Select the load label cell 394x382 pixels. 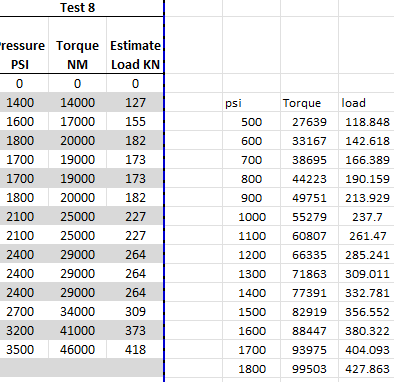point(366,103)
